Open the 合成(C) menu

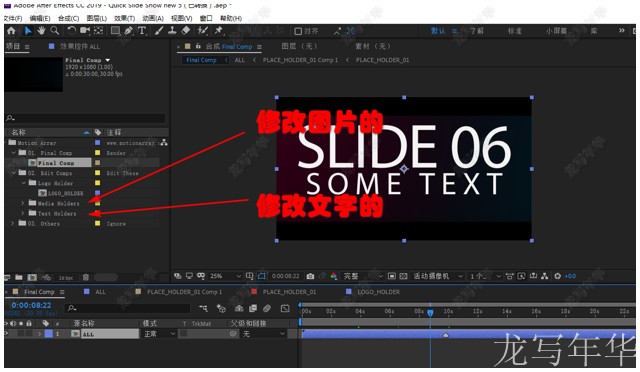click(x=68, y=18)
